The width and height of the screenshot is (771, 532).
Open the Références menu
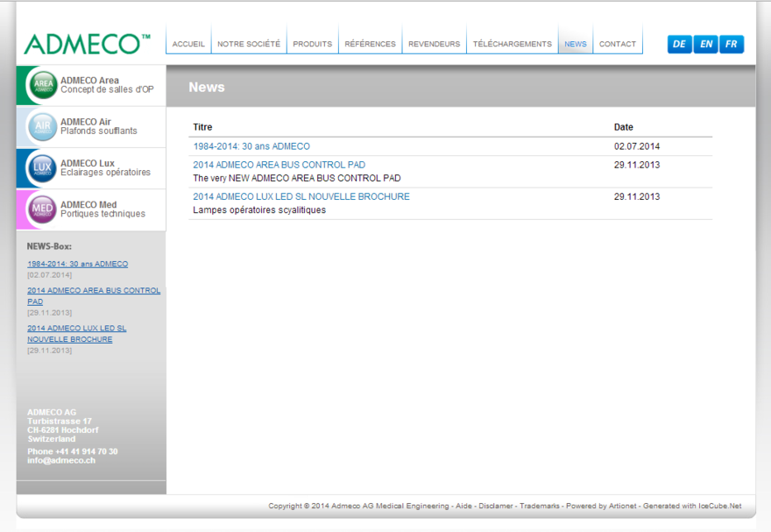pos(371,44)
